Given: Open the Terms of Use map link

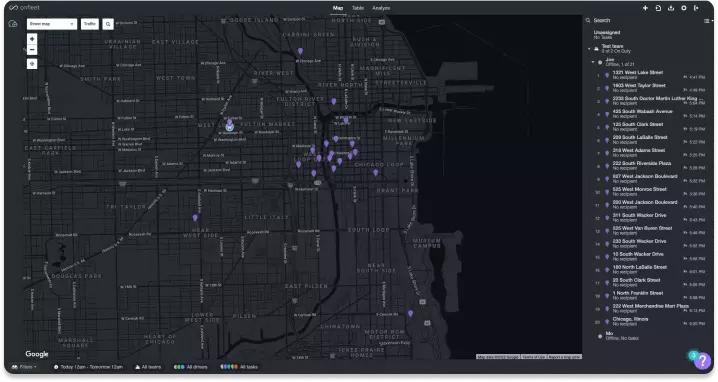Looking at the screenshot, I should (x=534, y=357).
